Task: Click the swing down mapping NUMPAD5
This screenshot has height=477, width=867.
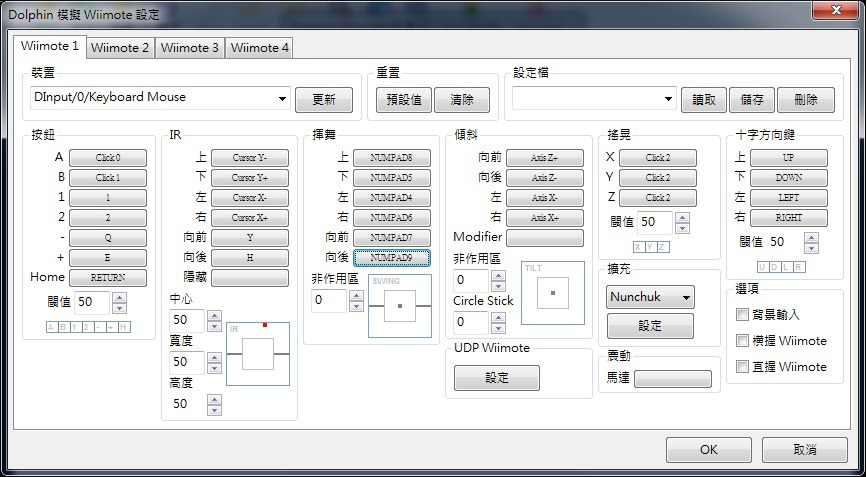Action: [x=391, y=178]
